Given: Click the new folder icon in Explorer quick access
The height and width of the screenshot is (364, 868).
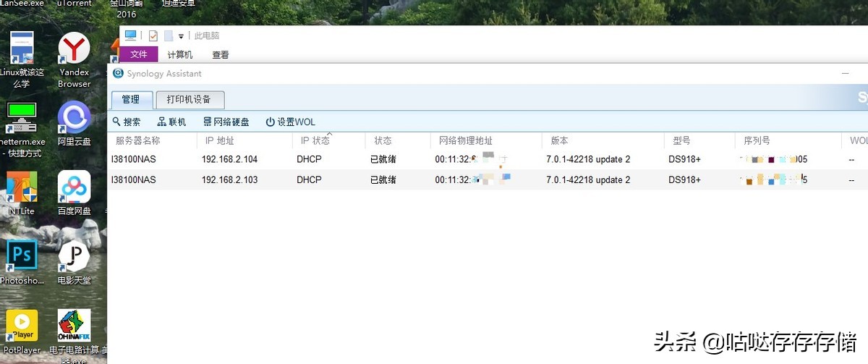Looking at the screenshot, I should (168, 35).
